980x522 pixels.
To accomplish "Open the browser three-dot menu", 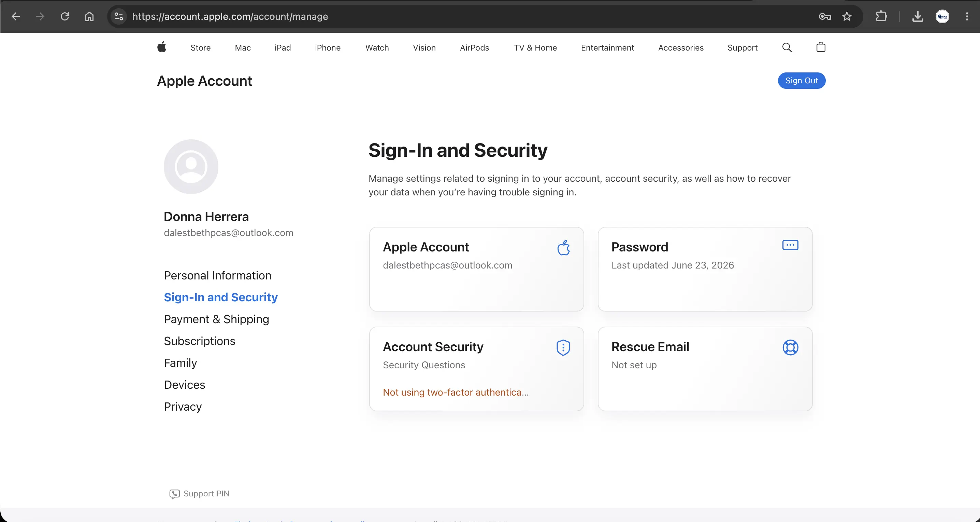I will pos(967,16).
